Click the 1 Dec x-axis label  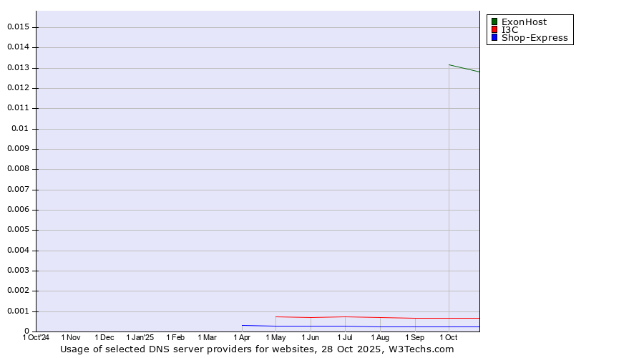click(104, 337)
